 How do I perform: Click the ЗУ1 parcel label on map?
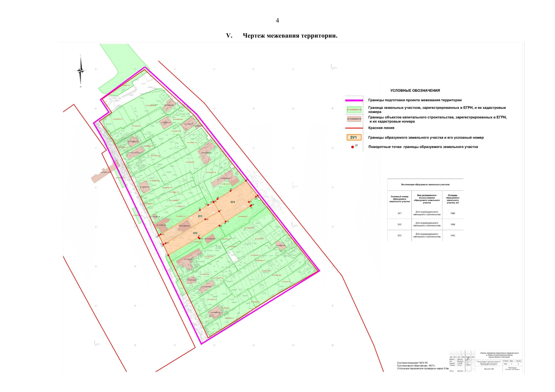point(200,216)
